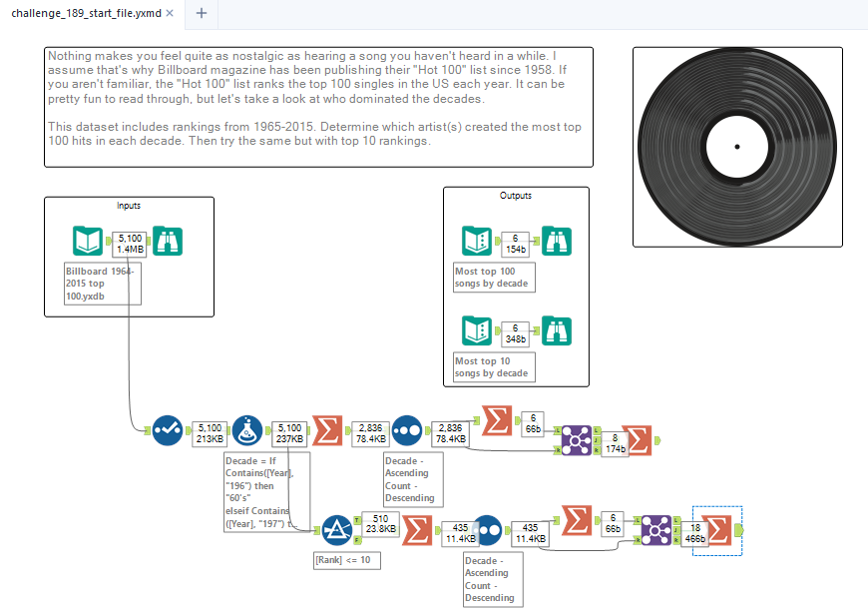Image resolution: width=868 pixels, height=616 pixels.
Task: Click lower Decade Ascending Count Descending annotation
Action: (493, 579)
